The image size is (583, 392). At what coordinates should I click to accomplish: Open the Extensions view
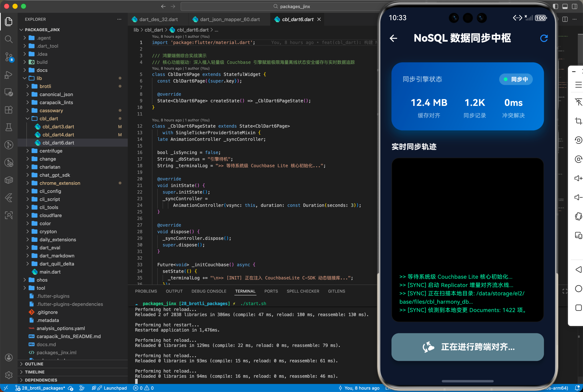[x=9, y=110]
